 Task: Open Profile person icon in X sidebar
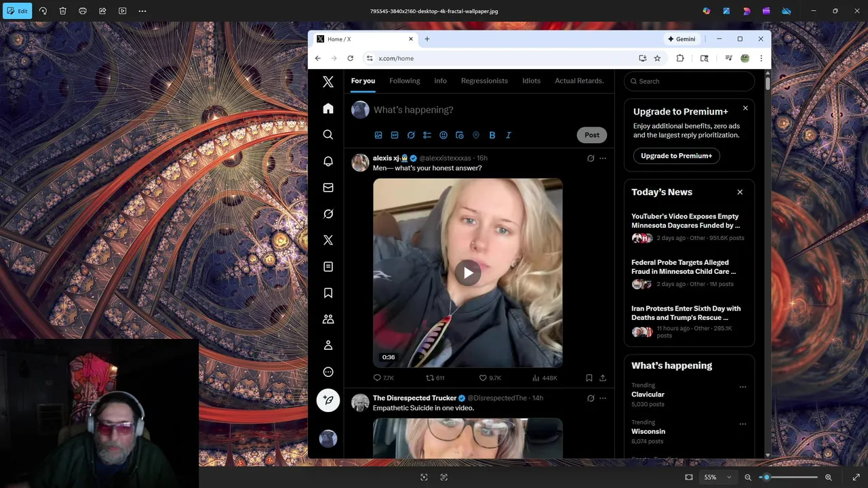tap(328, 346)
